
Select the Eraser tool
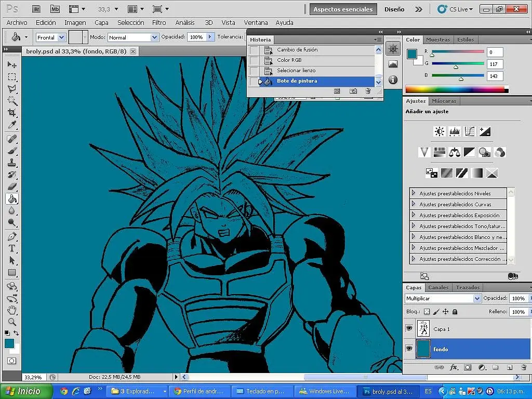pos(12,187)
